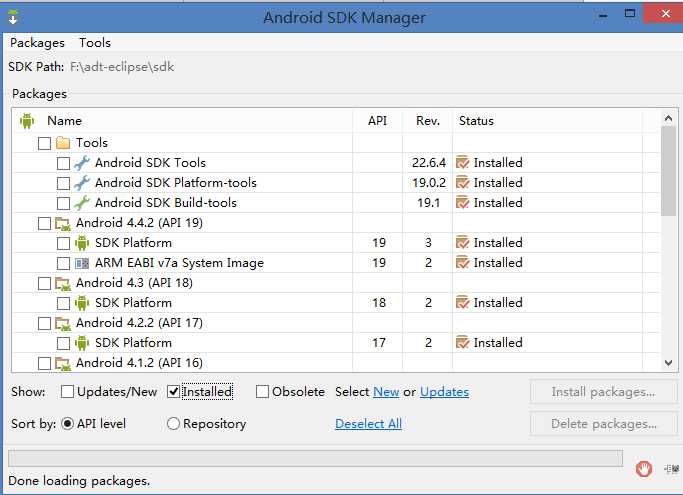Click the package list scroll down arrow
This screenshot has height=495, width=683.
[669, 363]
